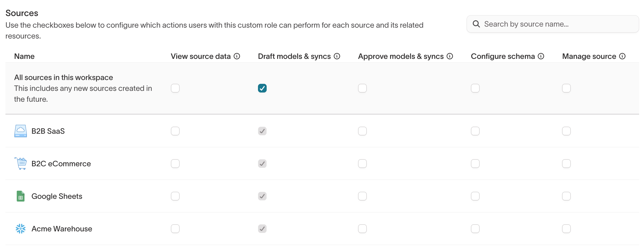Image resolution: width=644 pixels, height=249 pixels.
Task: Click the View source data info icon
Action: coord(237,56)
